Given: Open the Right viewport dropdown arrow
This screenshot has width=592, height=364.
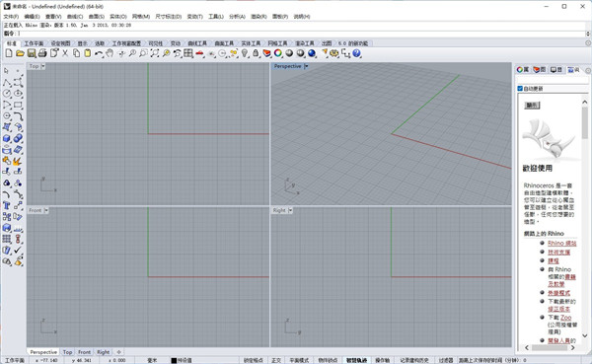Looking at the screenshot, I should tap(290, 210).
